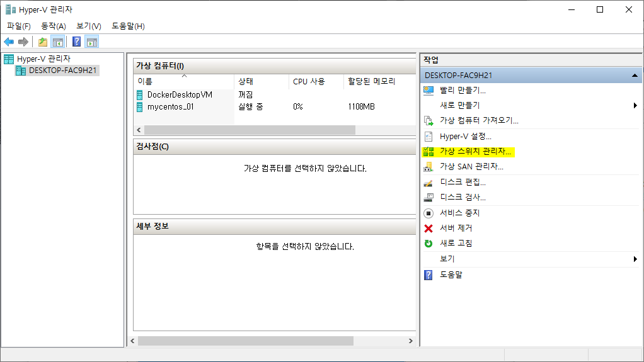This screenshot has height=362, width=644.
Task: Open the 보기(V) menu
Action: [89, 26]
